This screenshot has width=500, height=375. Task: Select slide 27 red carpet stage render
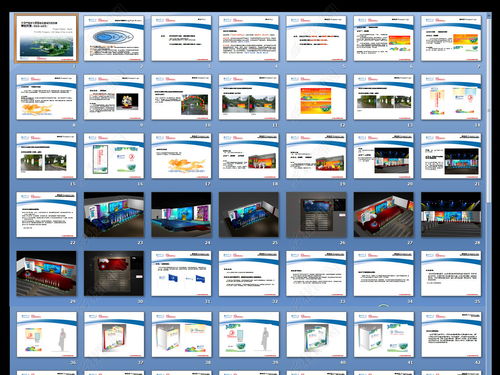pos(383,215)
